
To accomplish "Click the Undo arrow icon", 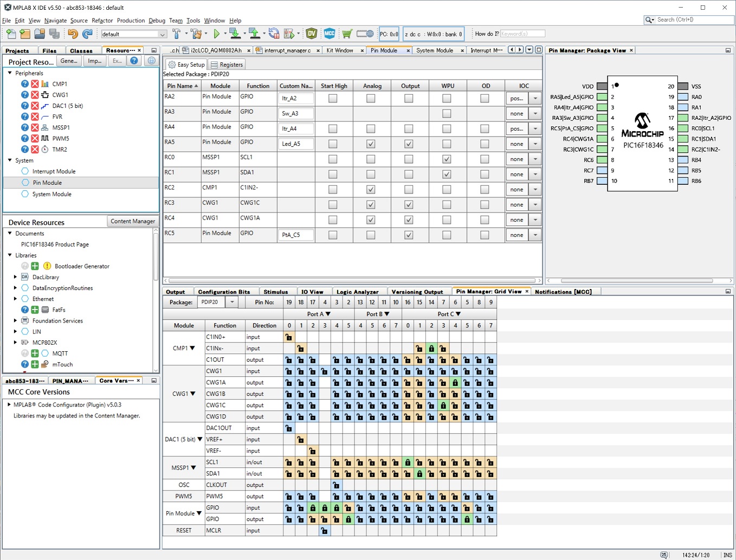I will [73, 34].
